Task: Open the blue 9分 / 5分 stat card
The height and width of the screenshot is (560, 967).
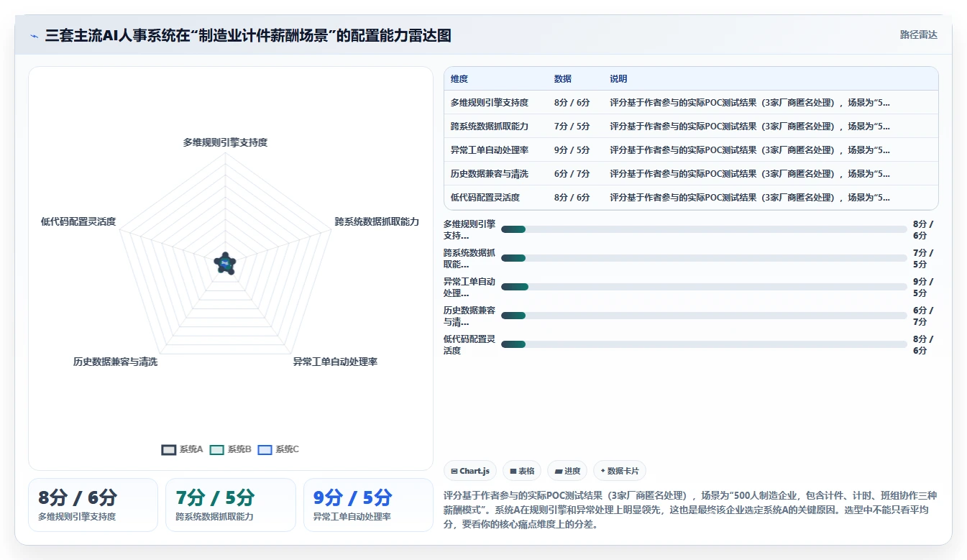Action: click(x=368, y=505)
